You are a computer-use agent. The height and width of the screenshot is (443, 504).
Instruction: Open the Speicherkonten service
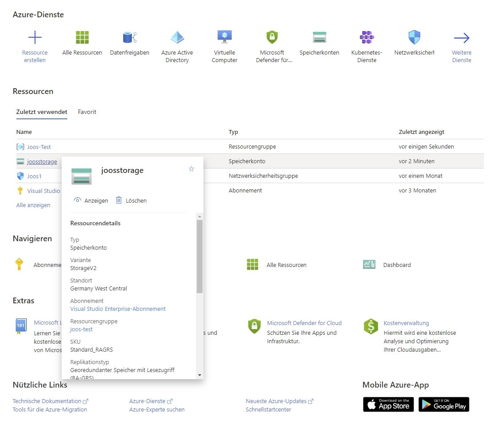click(x=319, y=37)
